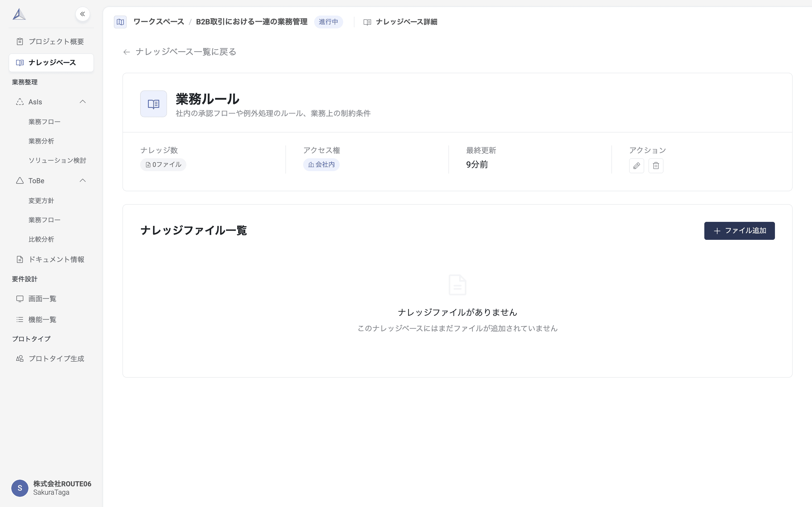Click the 9分前 last-updated indicator
This screenshot has width=812, height=507.
477,164
